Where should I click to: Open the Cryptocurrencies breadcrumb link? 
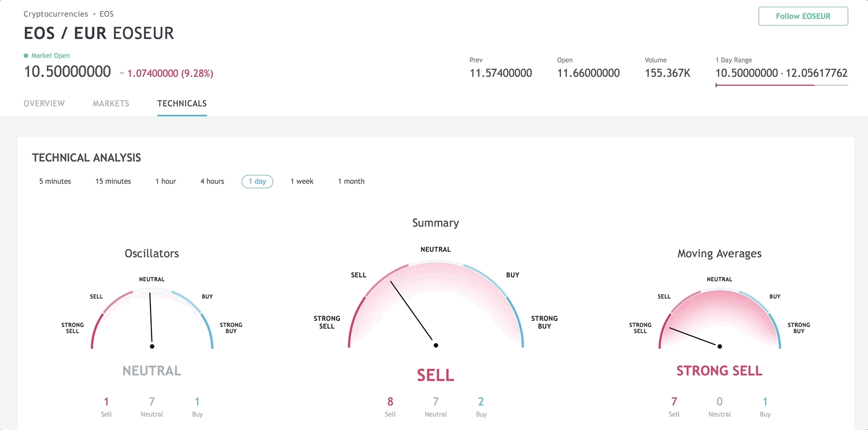(x=56, y=13)
